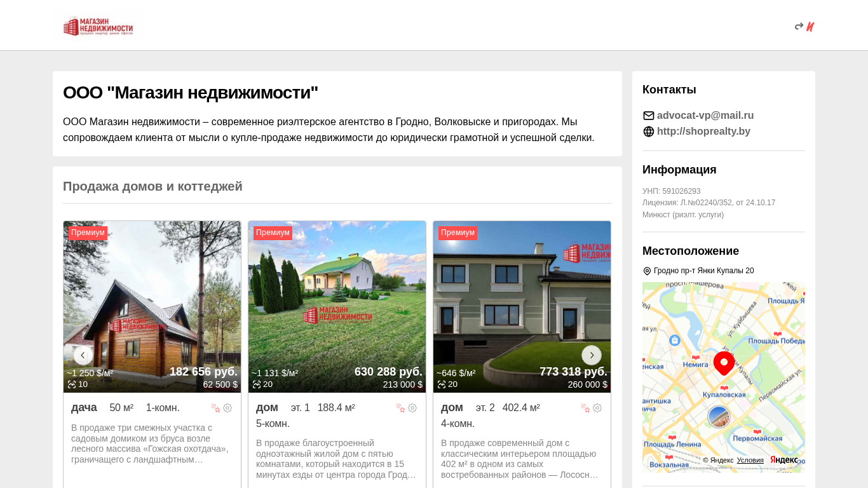The width and height of the screenshot is (868, 488).
Task: Click the Купаловская metro icon on map
Action: 724,388
